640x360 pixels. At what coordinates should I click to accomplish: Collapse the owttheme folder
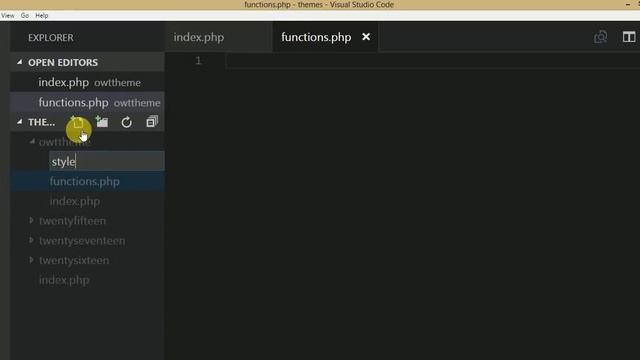coord(32,142)
